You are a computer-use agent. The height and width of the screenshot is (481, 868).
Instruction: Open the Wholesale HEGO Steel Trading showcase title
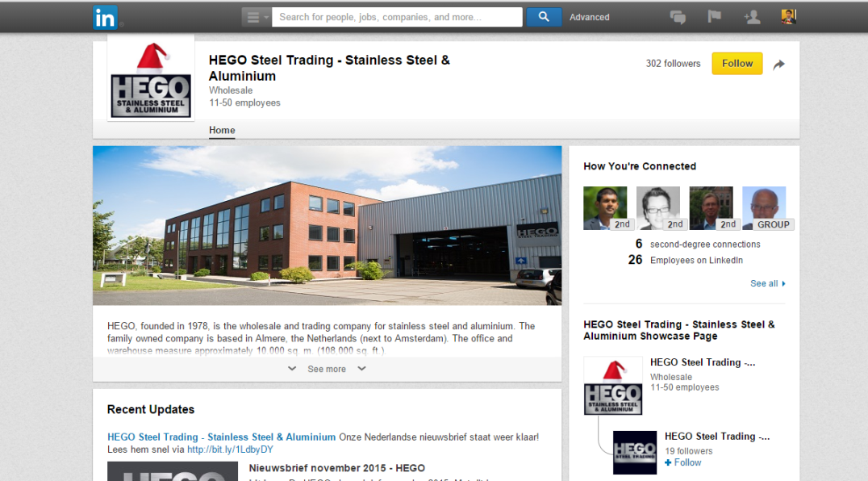pyautogui.click(x=703, y=362)
